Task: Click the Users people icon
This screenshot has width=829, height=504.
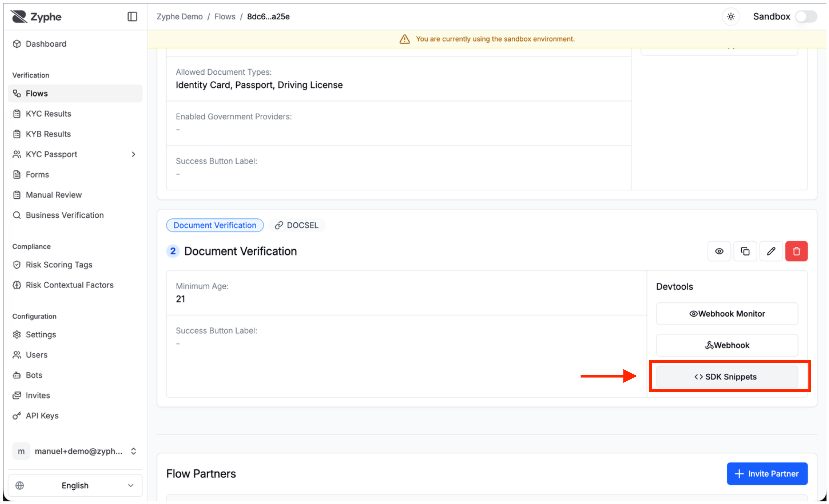Action: pyautogui.click(x=17, y=355)
